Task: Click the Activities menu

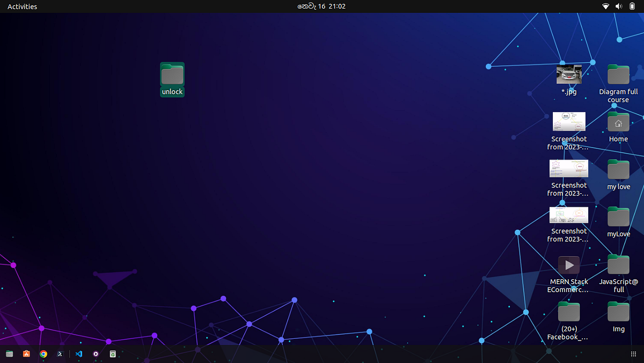Action: [x=22, y=6]
